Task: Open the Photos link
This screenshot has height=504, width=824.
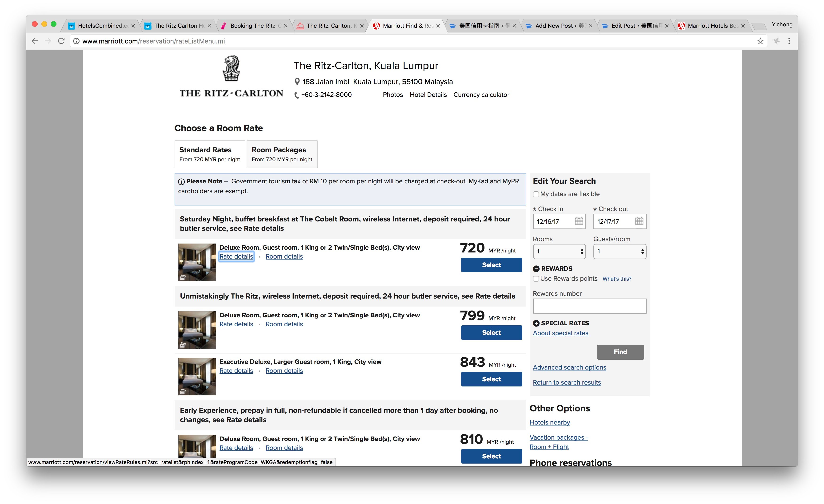Action: click(x=393, y=95)
